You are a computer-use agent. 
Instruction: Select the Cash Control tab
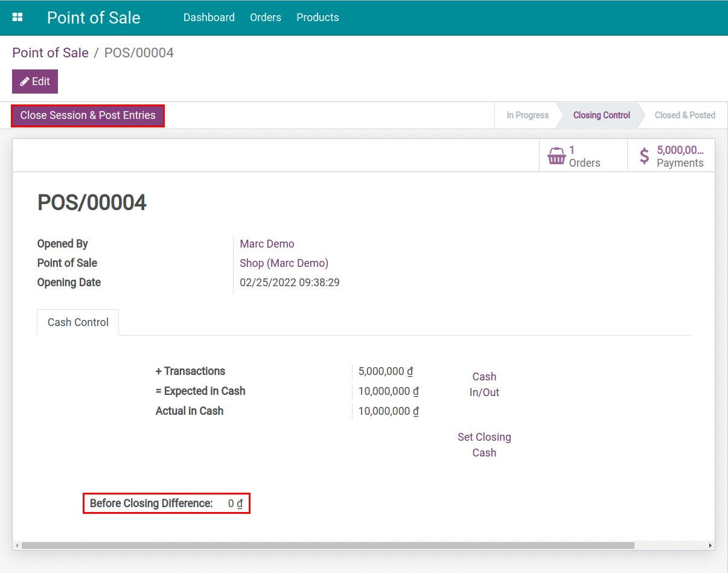(78, 322)
